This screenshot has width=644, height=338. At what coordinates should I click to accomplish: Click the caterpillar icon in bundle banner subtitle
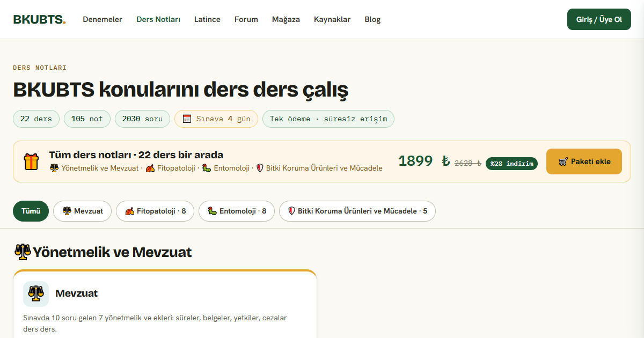click(207, 168)
